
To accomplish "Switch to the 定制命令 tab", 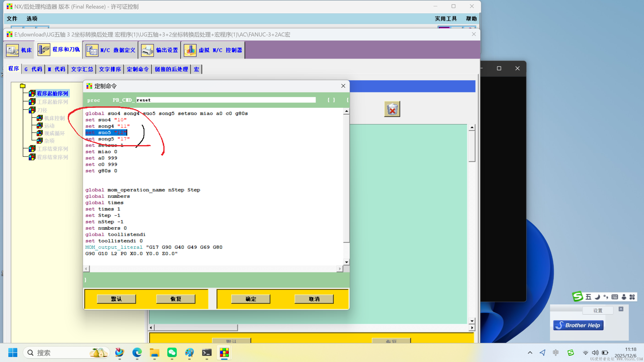I will pos(138,69).
